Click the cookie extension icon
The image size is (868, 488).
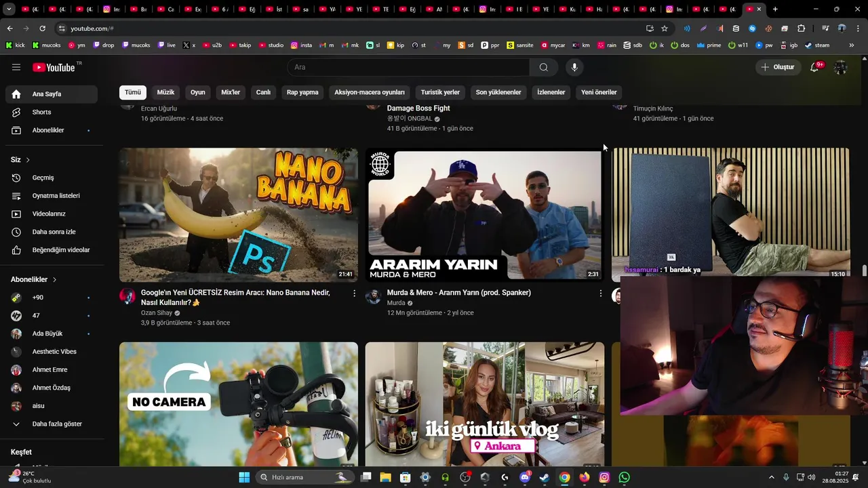point(768,28)
